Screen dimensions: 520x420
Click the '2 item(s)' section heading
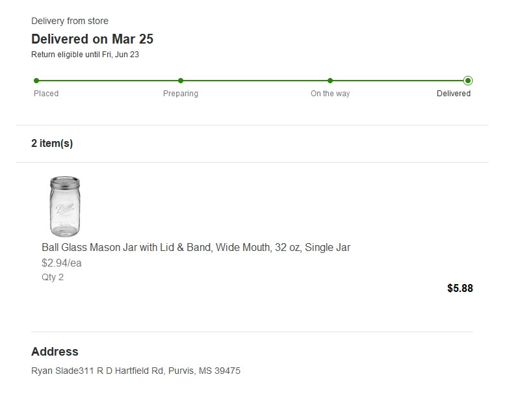click(52, 144)
